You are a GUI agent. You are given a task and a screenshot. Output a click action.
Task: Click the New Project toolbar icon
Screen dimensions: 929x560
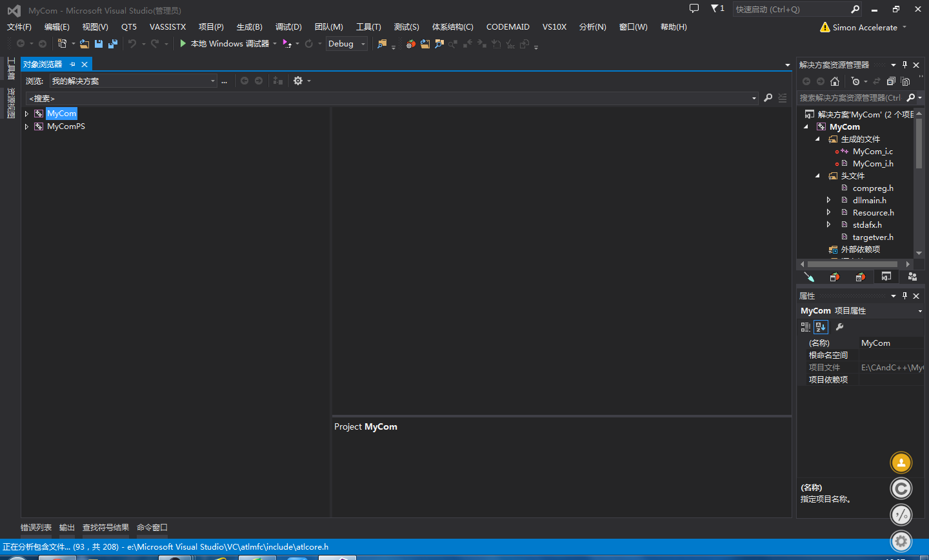pyautogui.click(x=63, y=44)
